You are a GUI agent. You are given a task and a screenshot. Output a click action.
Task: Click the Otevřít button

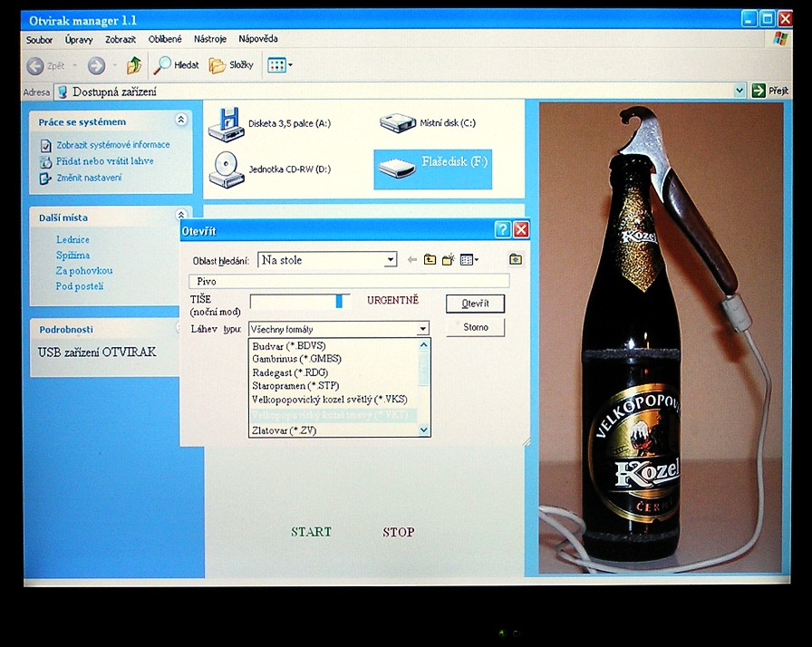(475, 304)
